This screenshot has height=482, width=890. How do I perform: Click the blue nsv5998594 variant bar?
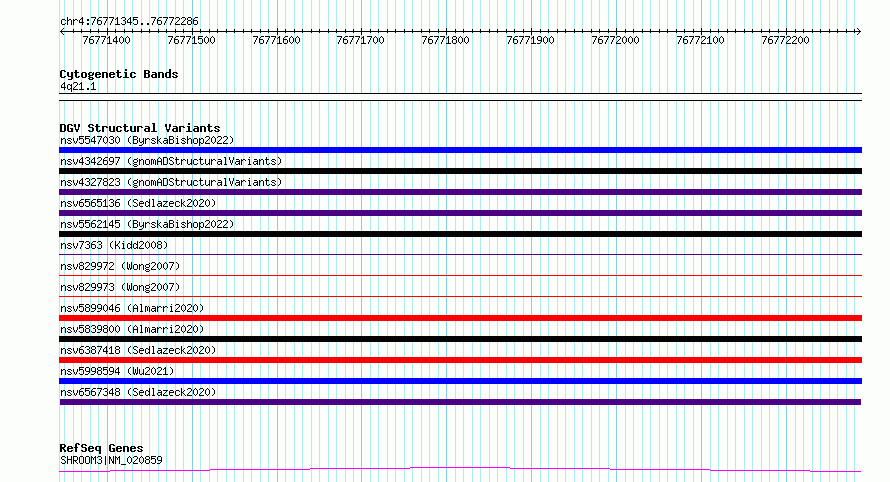[460, 381]
